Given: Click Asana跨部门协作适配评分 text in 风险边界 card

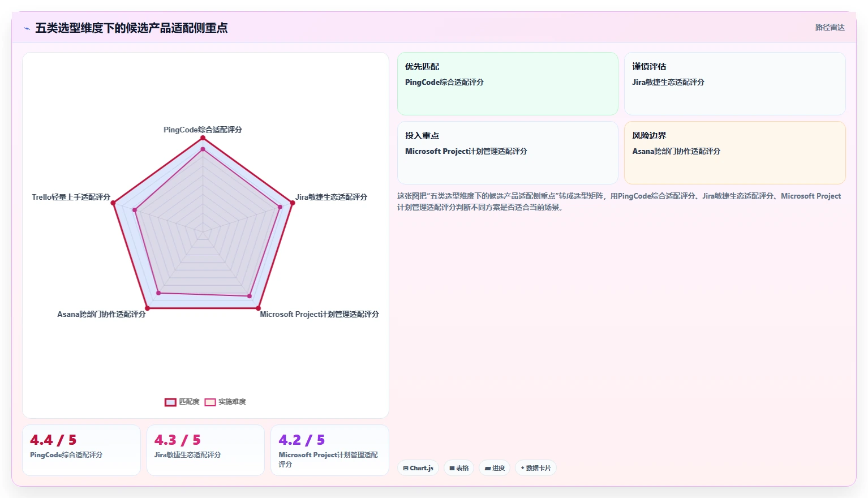Looking at the screenshot, I should coord(676,151).
